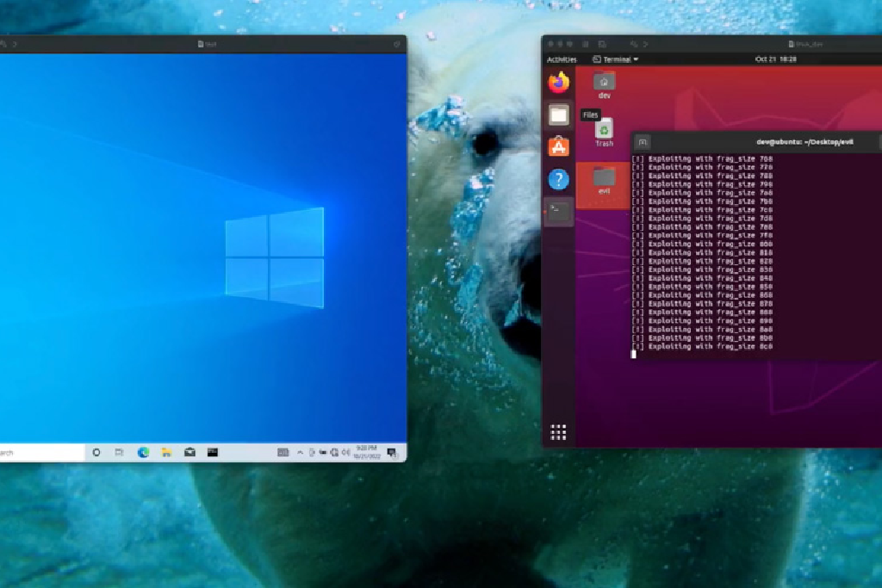Click Activities in the Ubuntu top bar
The height and width of the screenshot is (588, 882).
coord(562,59)
